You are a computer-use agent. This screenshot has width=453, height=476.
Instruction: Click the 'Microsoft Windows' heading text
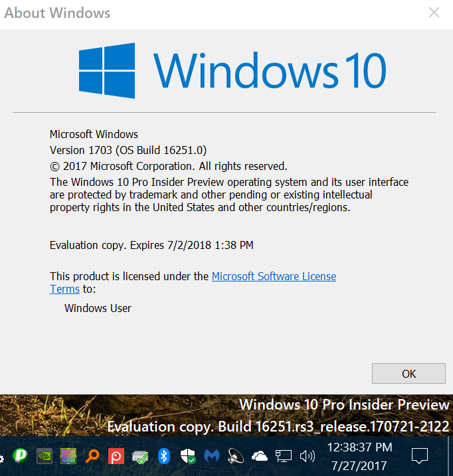point(94,134)
